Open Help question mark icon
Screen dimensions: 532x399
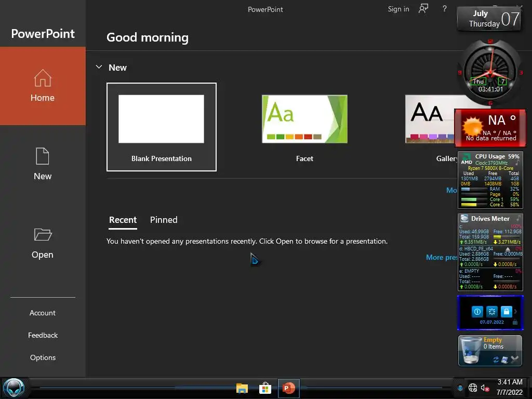[x=445, y=9]
